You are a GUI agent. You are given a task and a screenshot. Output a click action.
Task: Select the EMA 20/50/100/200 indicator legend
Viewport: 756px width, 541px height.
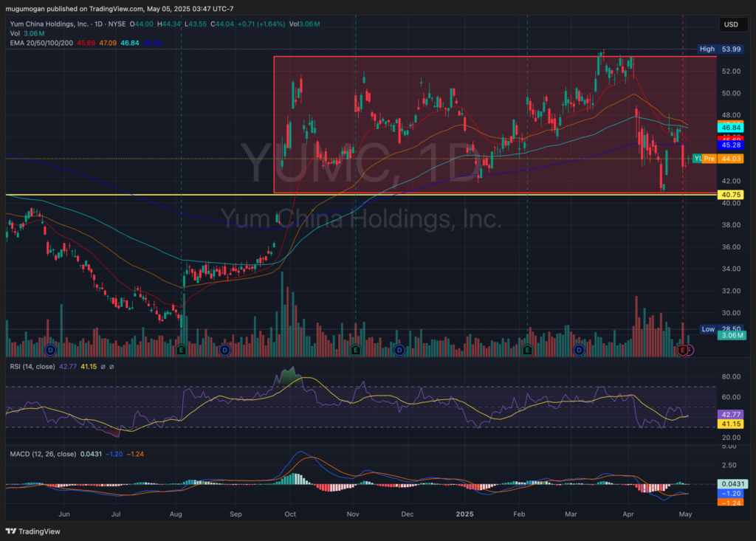[x=41, y=43]
